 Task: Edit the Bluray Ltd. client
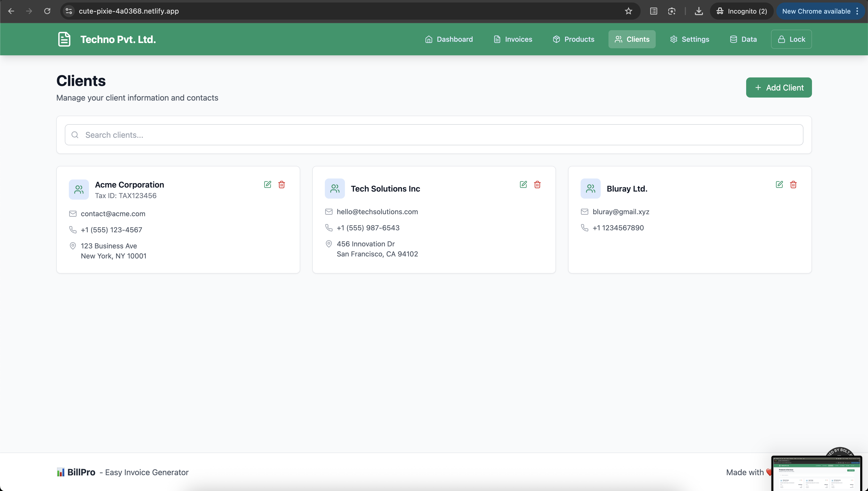tap(779, 185)
